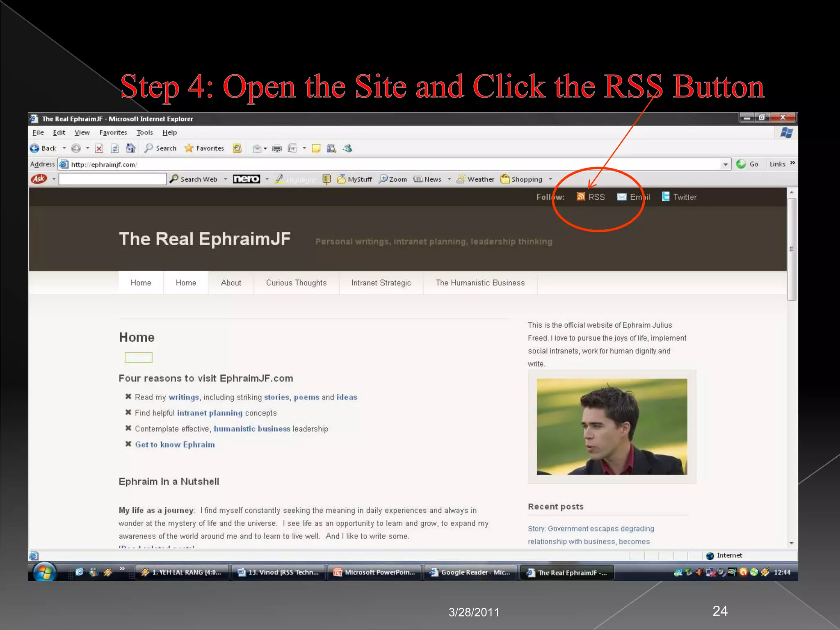Open 'Get to know Ephraim' link
This screenshot has height=630, width=840.
pos(175,445)
